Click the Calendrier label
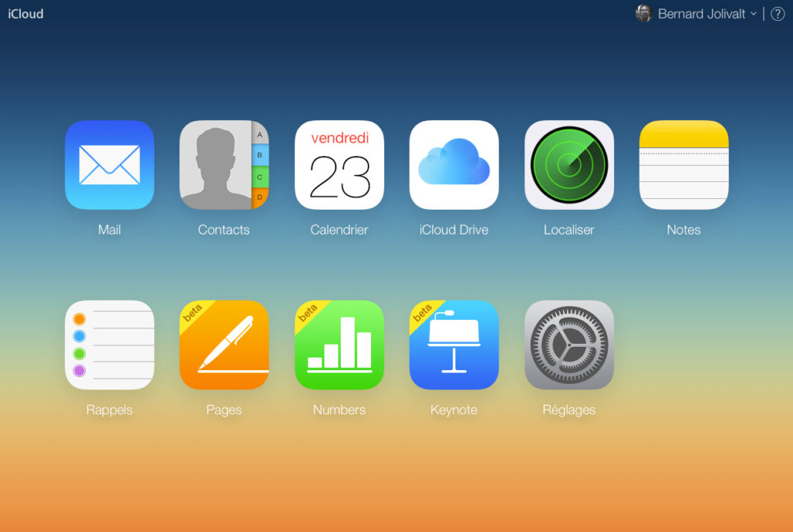The height and width of the screenshot is (532, 793). pos(339,229)
